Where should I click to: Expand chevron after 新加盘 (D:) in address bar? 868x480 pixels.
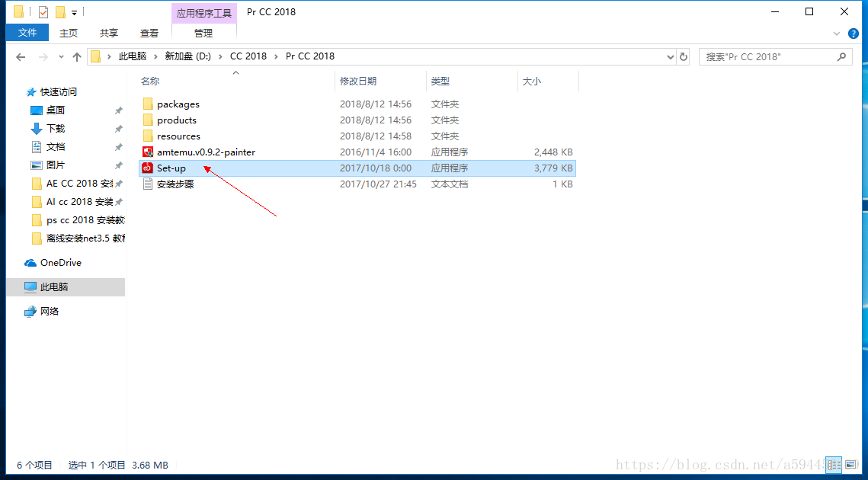(x=219, y=56)
